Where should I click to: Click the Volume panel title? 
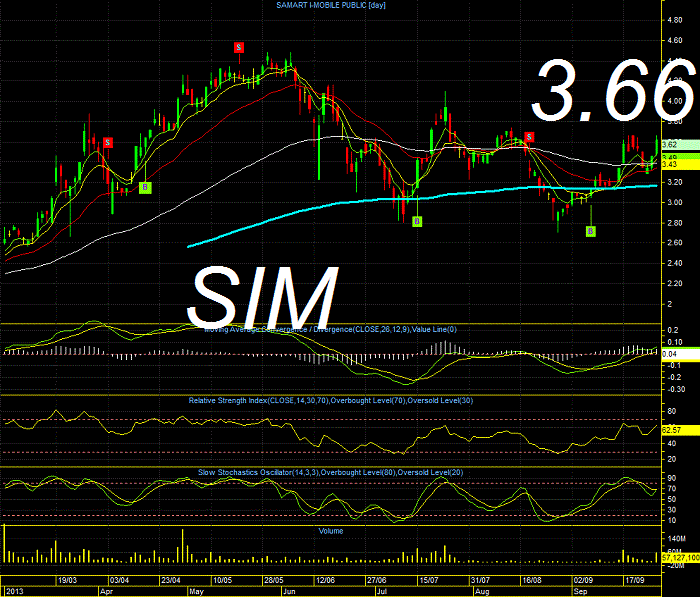coord(331,531)
